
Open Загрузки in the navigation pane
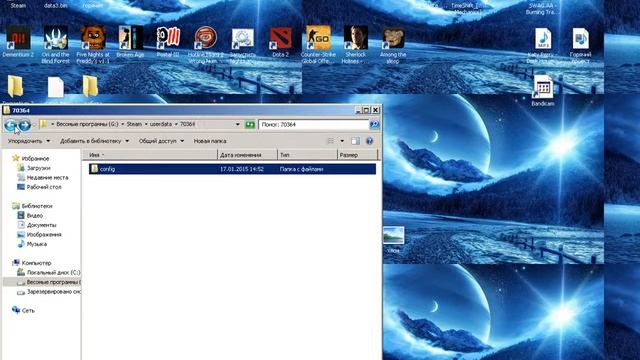pos(38,168)
